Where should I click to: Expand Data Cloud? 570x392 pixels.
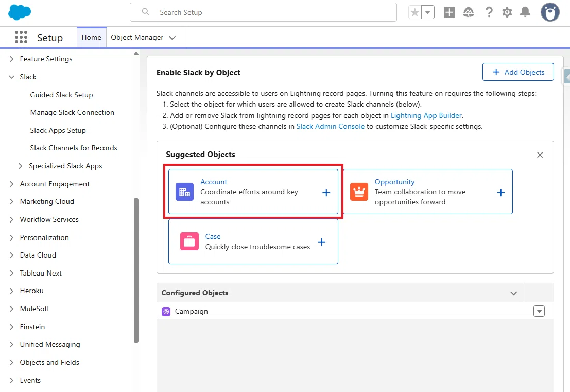(x=12, y=255)
